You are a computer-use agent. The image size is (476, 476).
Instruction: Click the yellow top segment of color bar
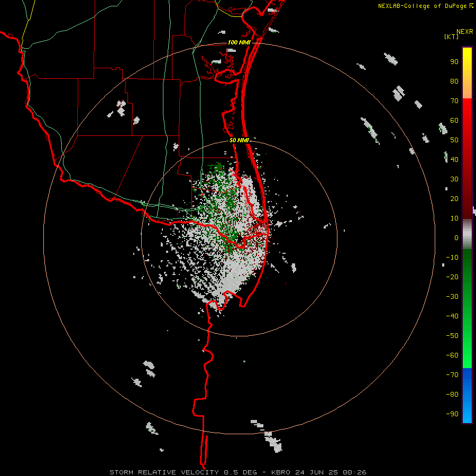[x=467, y=72]
